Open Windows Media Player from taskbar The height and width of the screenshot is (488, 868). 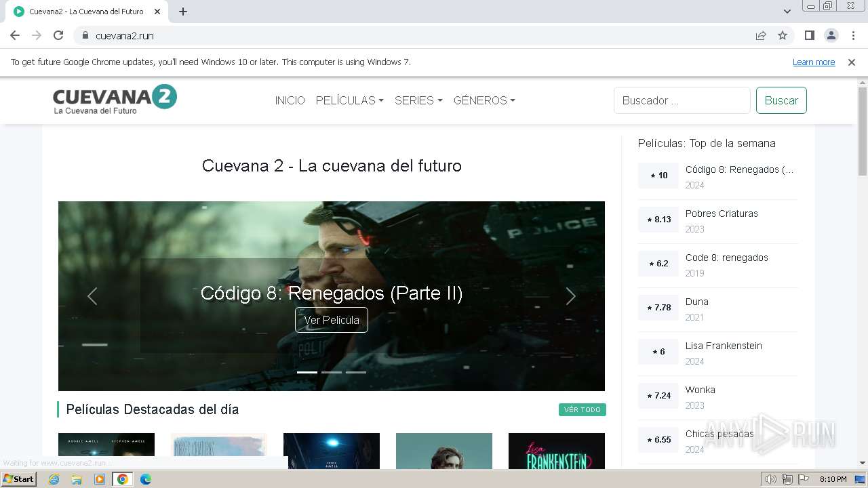point(100,479)
